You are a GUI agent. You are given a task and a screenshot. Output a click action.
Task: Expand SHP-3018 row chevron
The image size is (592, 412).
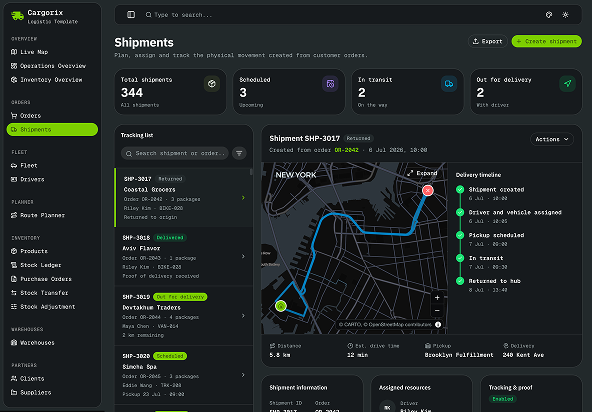(243, 257)
